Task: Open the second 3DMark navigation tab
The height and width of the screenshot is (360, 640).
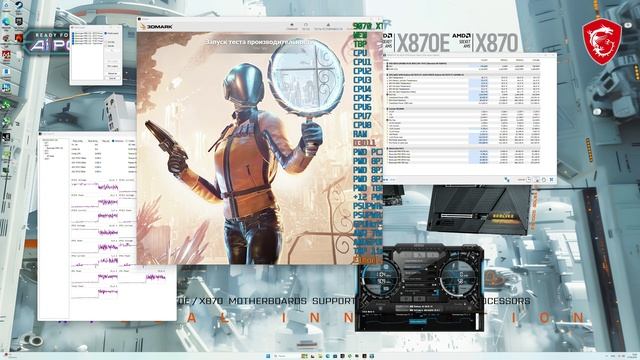Action: point(306,27)
